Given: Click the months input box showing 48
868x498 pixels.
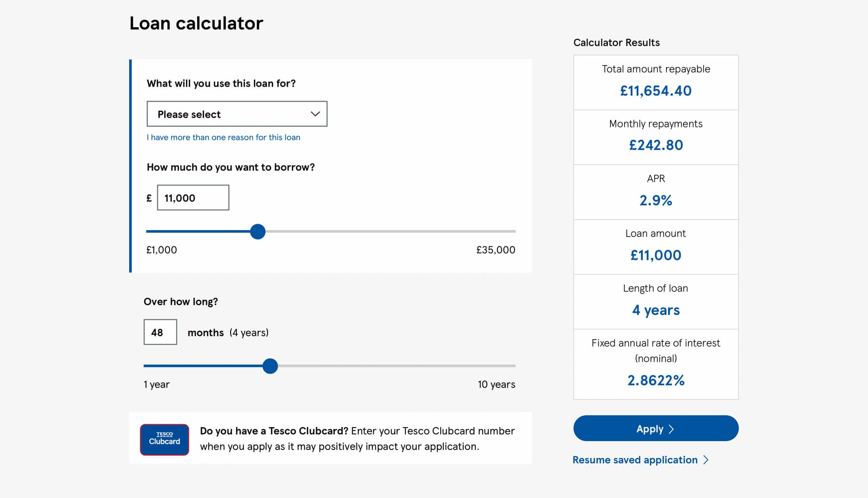Looking at the screenshot, I should coord(160,332).
